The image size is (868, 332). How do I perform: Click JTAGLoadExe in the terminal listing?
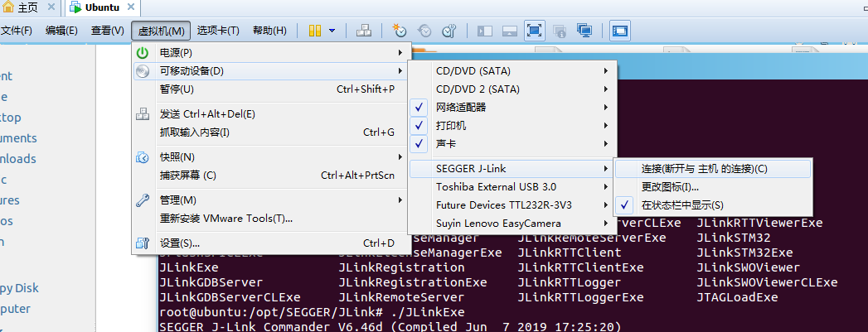point(737,297)
